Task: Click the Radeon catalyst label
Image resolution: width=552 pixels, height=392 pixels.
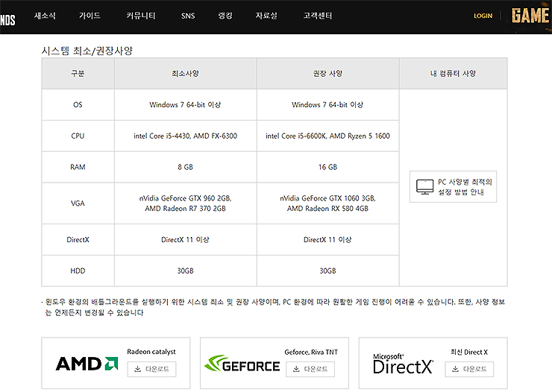Action: click(151, 352)
